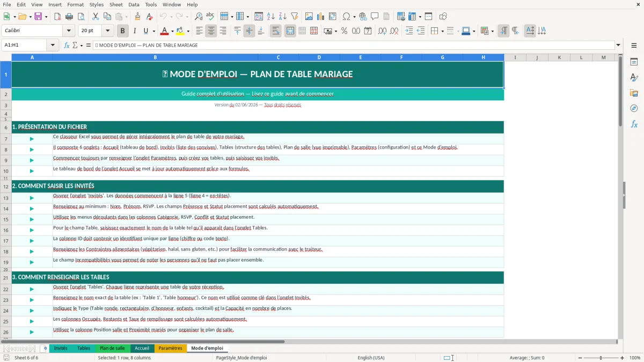Click the Print icon
Viewport: 644px width, 362px height.
coord(70,17)
